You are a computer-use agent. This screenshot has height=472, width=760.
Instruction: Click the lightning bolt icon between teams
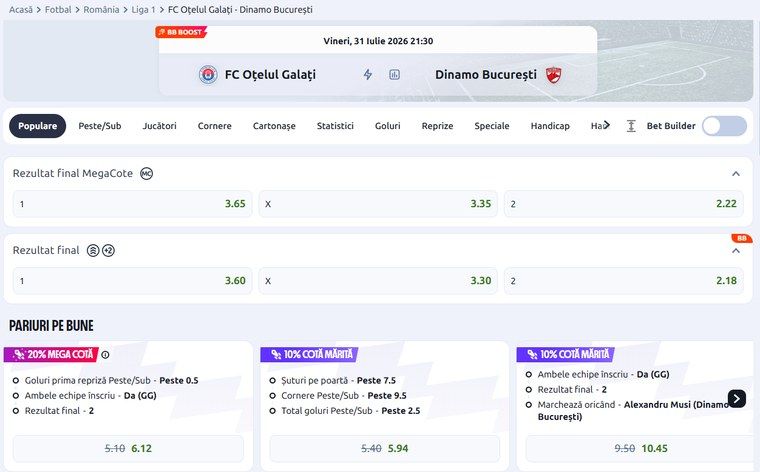coord(368,75)
